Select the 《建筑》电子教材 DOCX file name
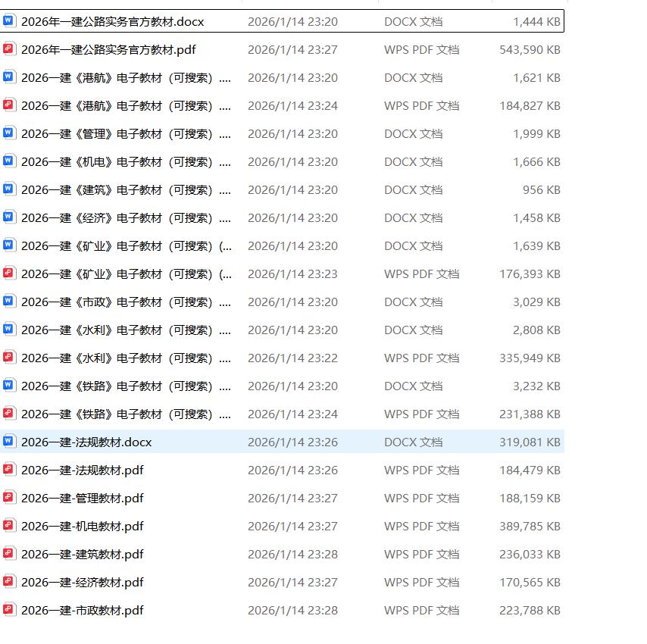Viewport: 647px width, 644px height. (x=126, y=190)
